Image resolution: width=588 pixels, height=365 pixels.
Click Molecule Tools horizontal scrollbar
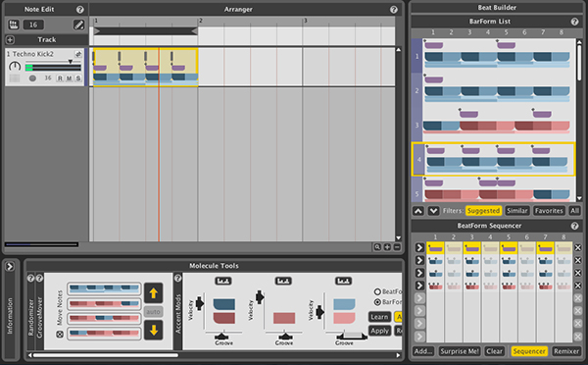pyautogui.click(x=105, y=355)
